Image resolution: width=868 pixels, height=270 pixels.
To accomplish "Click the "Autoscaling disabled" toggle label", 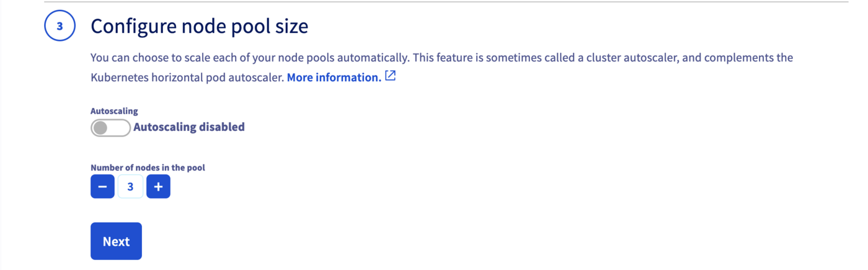I will point(189,127).
